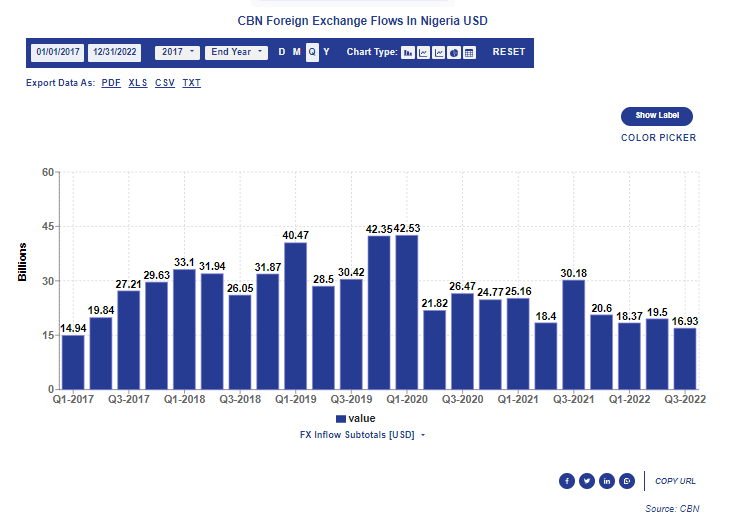Select the bar chart type icon
753x520 pixels.
(408, 52)
